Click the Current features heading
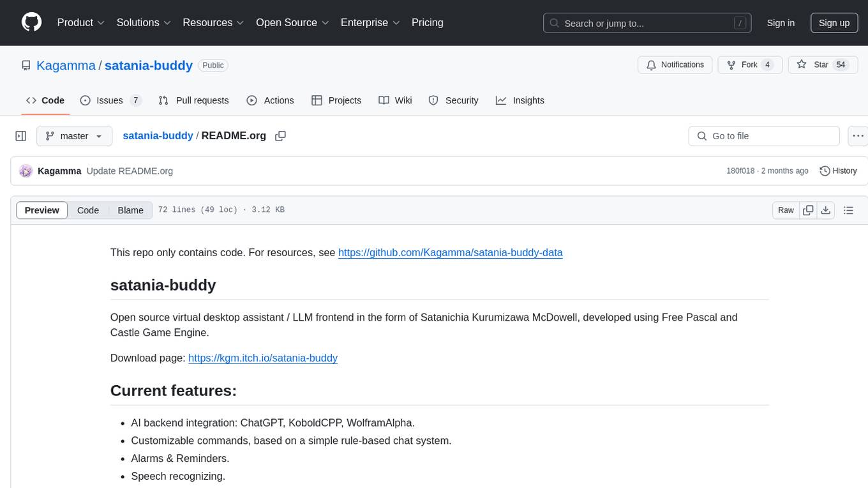 [174, 390]
